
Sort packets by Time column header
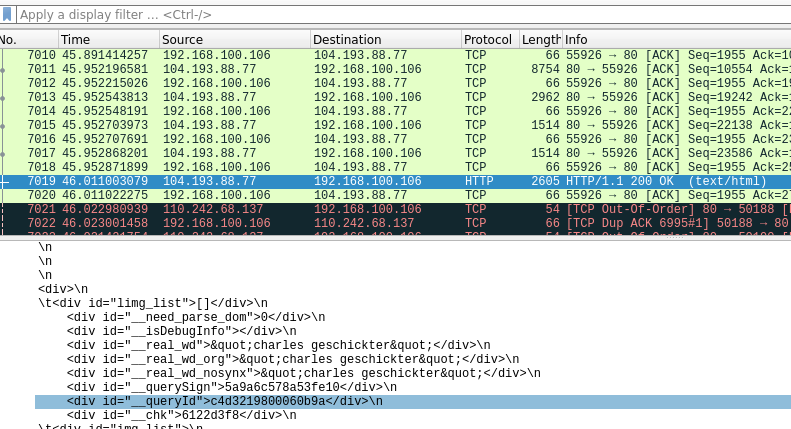point(109,39)
